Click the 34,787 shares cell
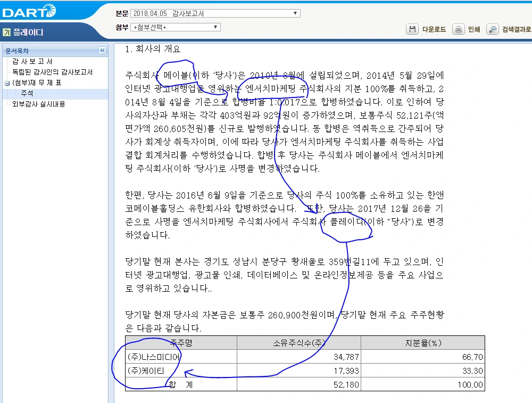532x403 pixels. point(299,357)
